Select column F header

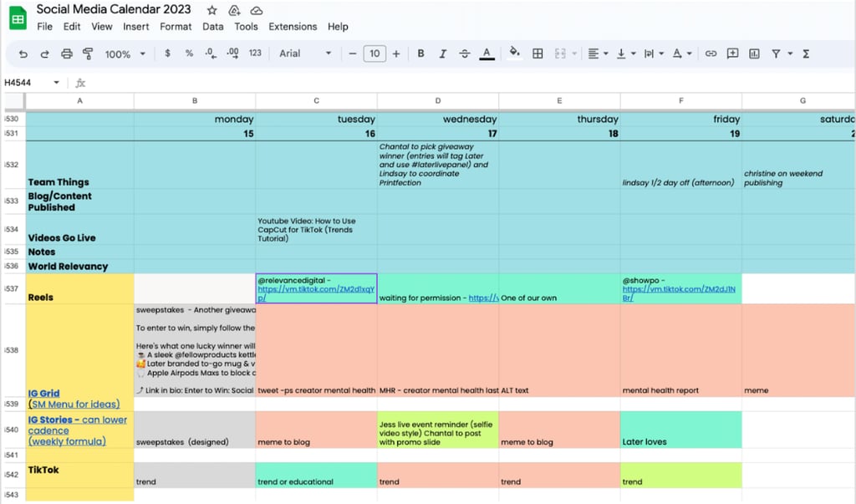click(680, 100)
